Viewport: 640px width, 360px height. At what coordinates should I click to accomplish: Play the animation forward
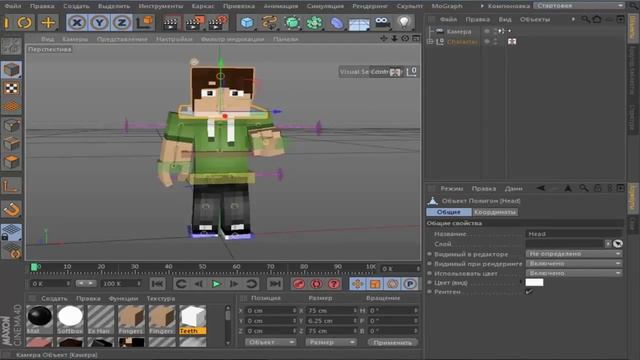[x=216, y=284]
